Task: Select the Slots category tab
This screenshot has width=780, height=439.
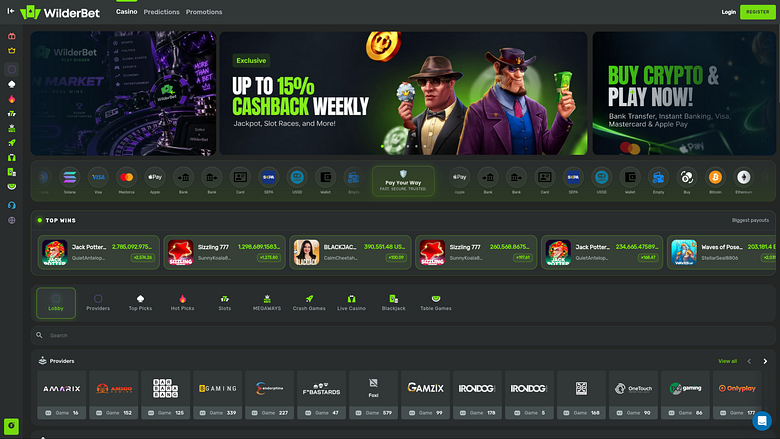Action: click(x=224, y=303)
